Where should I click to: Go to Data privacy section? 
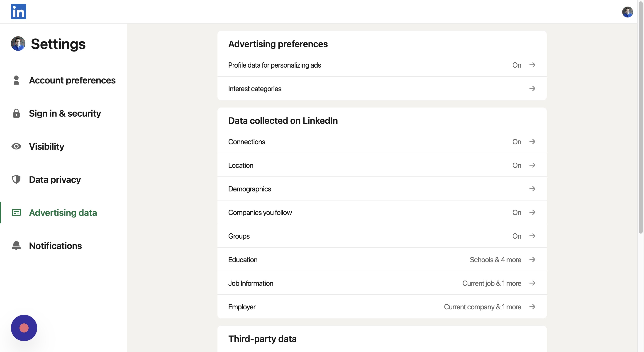click(55, 179)
